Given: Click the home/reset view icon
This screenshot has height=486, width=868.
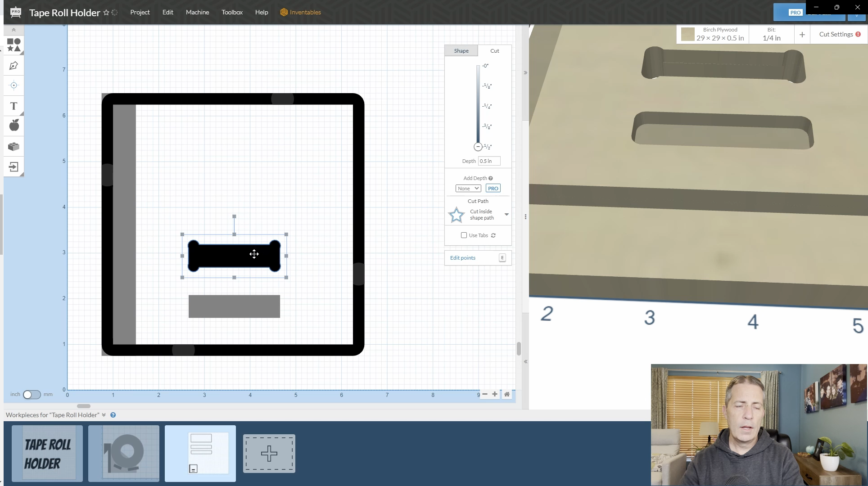Looking at the screenshot, I should click(507, 394).
